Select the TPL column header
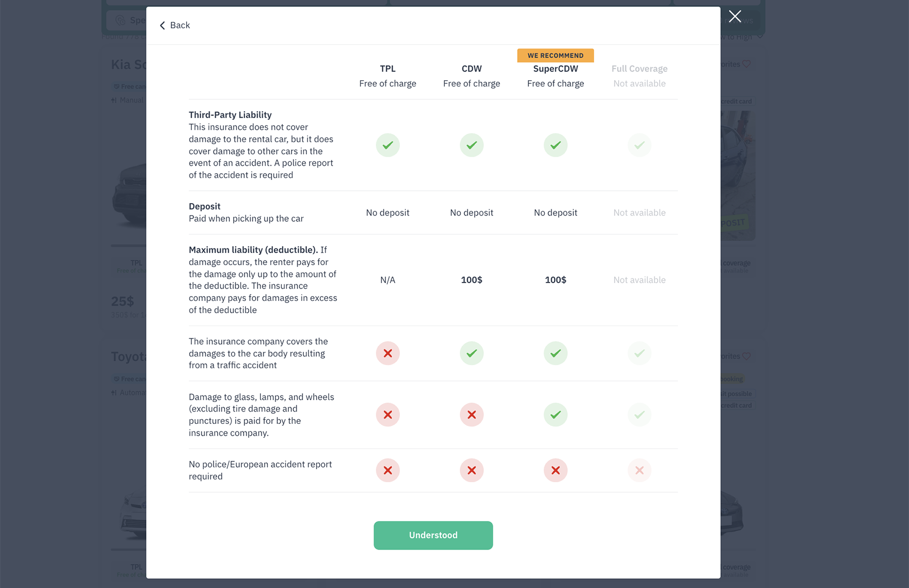The height and width of the screenshot is (588, 909). coord(388,69)
